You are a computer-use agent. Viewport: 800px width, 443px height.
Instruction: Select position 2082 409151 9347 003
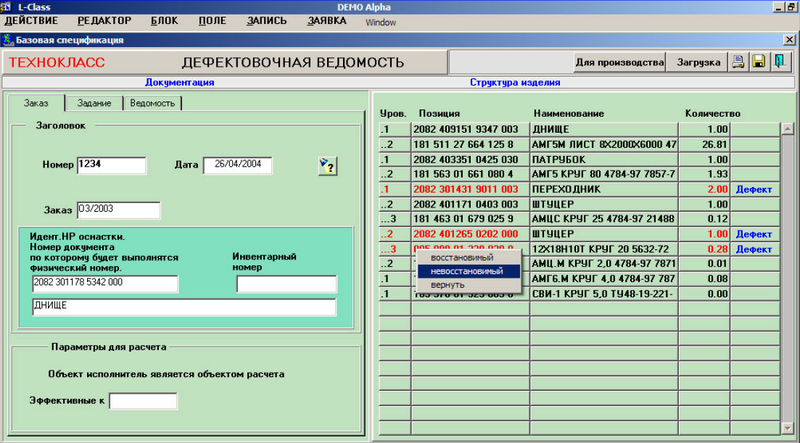[x=470, y=130]
